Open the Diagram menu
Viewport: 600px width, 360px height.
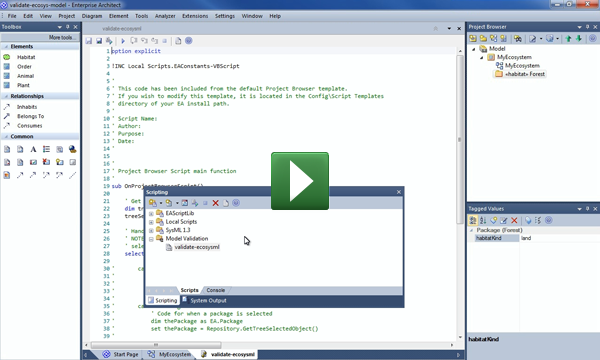(92, 16)
